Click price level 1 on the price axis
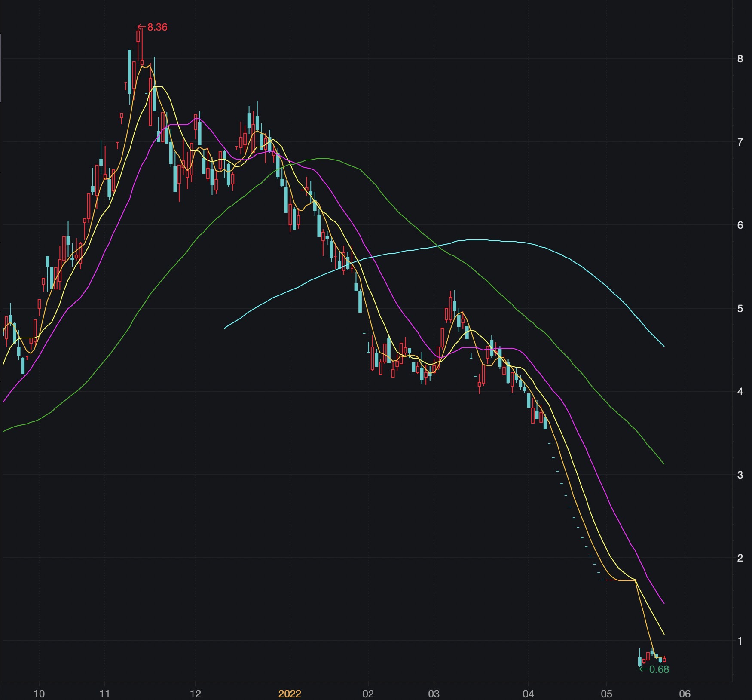 point(740,641)
